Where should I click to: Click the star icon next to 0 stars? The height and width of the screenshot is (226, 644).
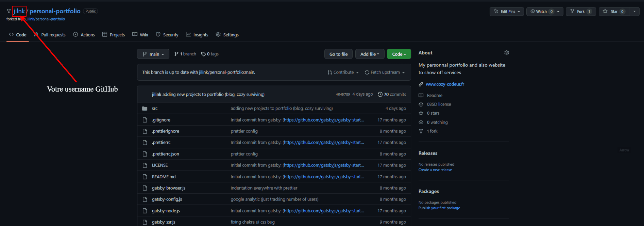coord(421,113)
